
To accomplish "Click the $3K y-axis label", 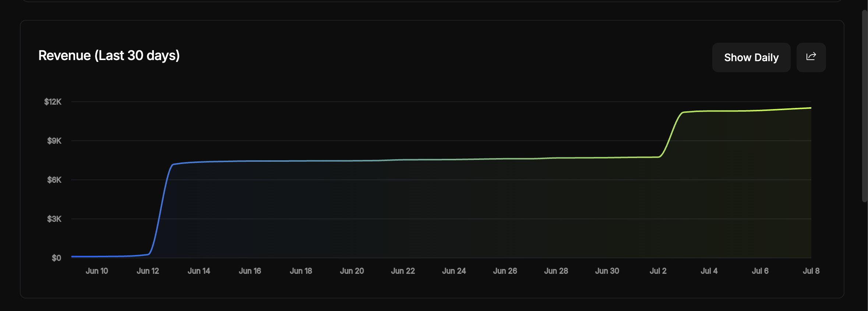I will 54,219.
